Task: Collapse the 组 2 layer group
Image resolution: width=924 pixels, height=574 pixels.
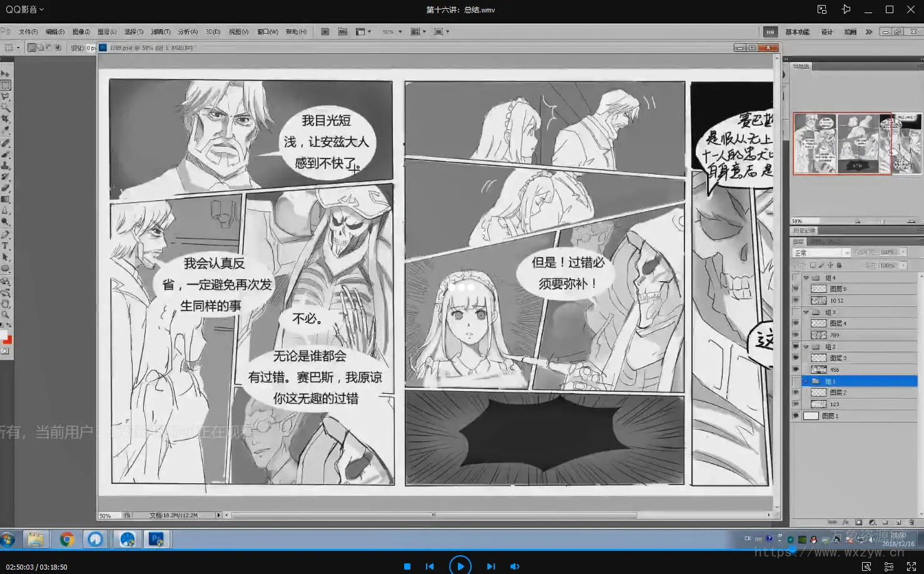Action: tap(806, 347)
